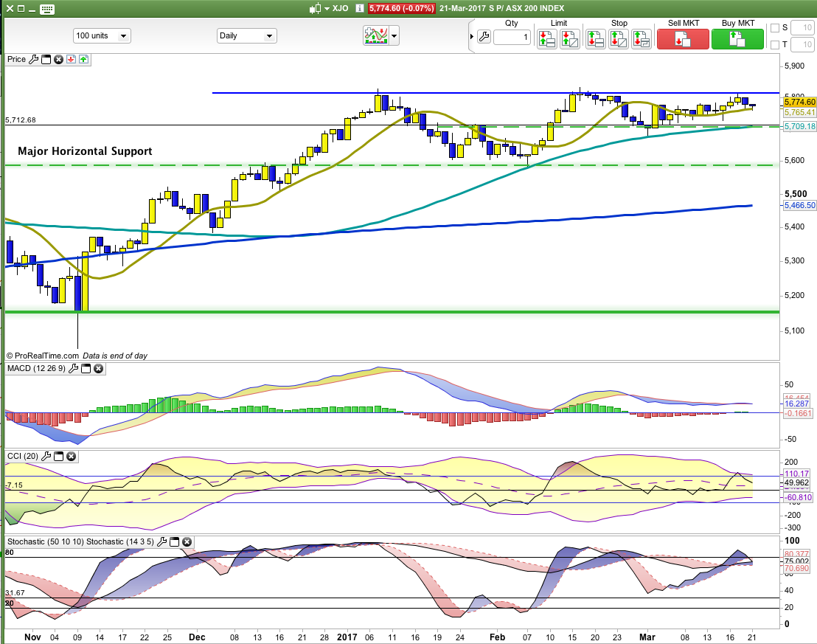Open the add indicator chart icon

tap(375, 35)
